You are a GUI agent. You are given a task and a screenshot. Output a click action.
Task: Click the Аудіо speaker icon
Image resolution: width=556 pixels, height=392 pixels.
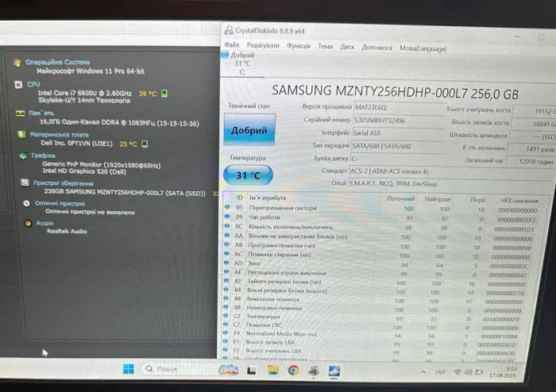tap(27, 223)
